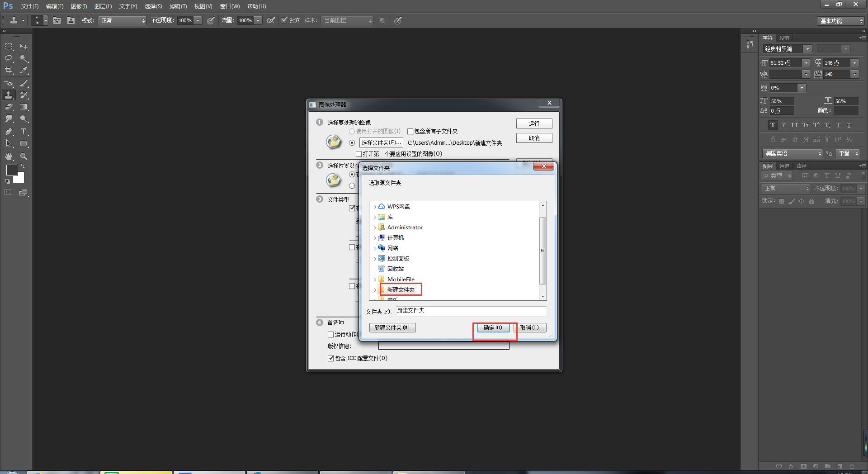Viewport: 868px width, 474px height.
Task: Check 运行动作 in preferences section
Action: pos(330,335)
